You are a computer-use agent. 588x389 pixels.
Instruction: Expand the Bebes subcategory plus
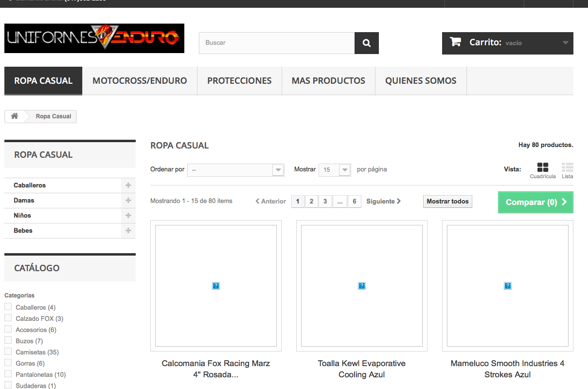[128, 231]
